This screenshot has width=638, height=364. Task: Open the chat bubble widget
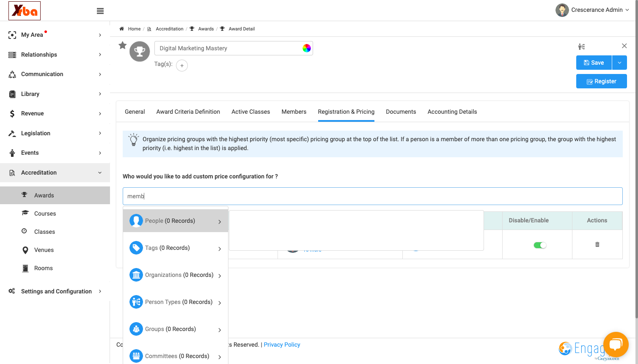click(616, 345)
